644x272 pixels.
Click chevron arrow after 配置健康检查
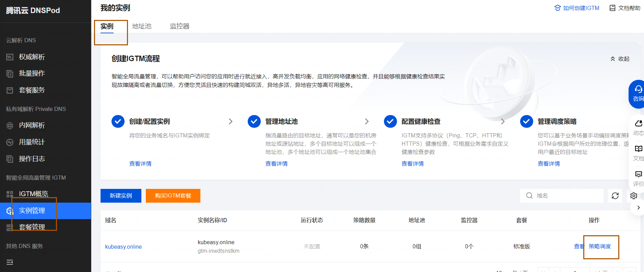pyautogui.click(x=503, y=121)
